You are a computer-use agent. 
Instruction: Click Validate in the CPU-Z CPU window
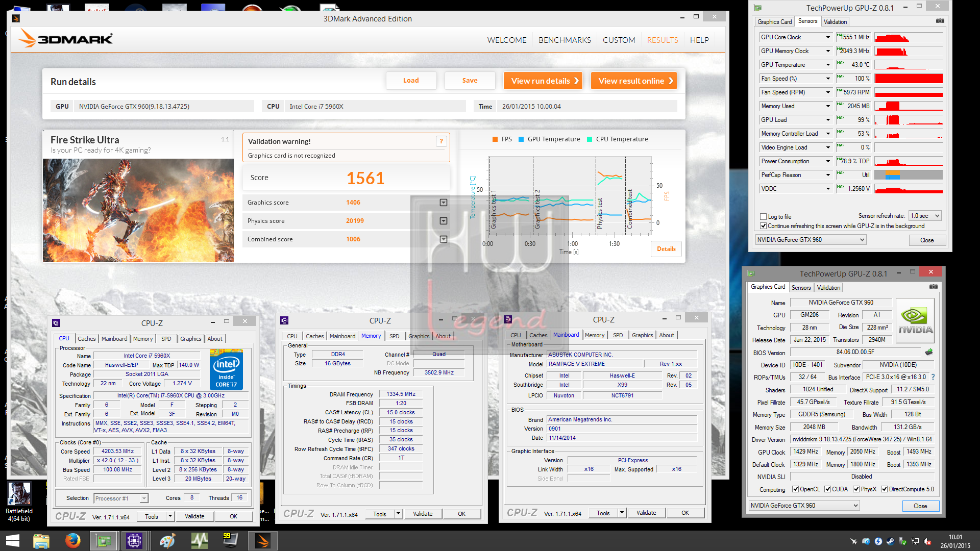(194, 516)
